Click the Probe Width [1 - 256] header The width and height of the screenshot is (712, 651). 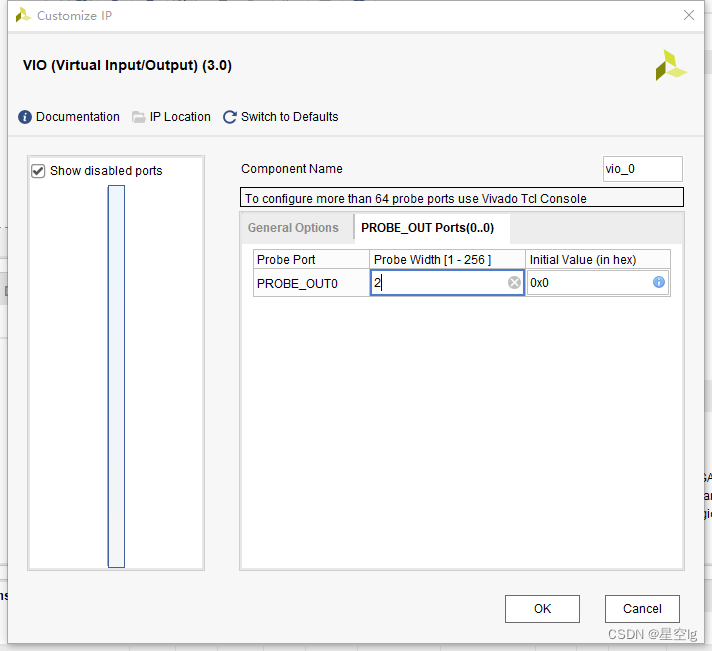click(447, 259)
